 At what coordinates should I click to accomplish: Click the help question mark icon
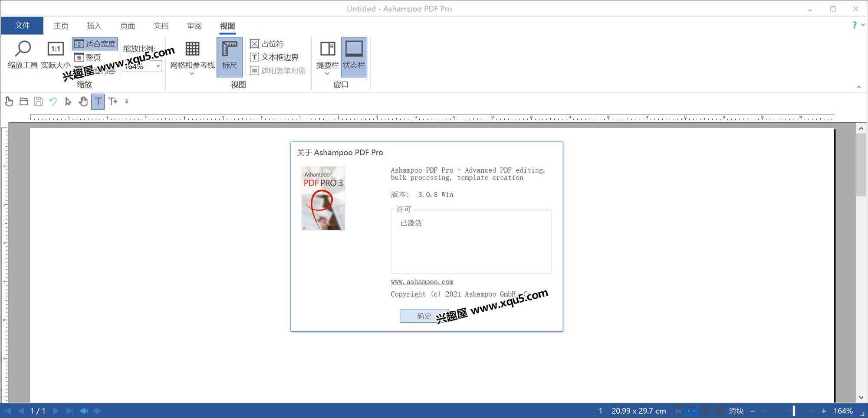854,25
